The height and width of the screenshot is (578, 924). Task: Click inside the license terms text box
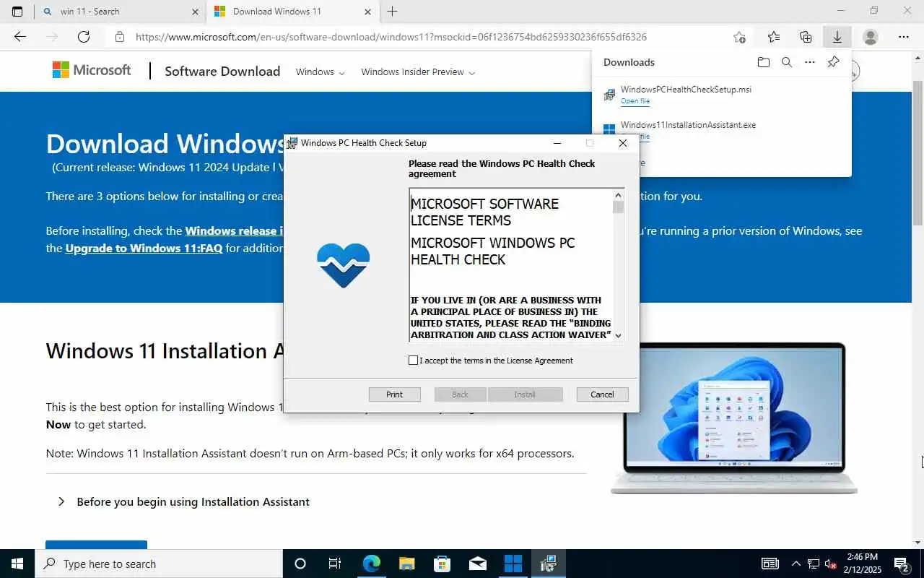click(511, 264)
